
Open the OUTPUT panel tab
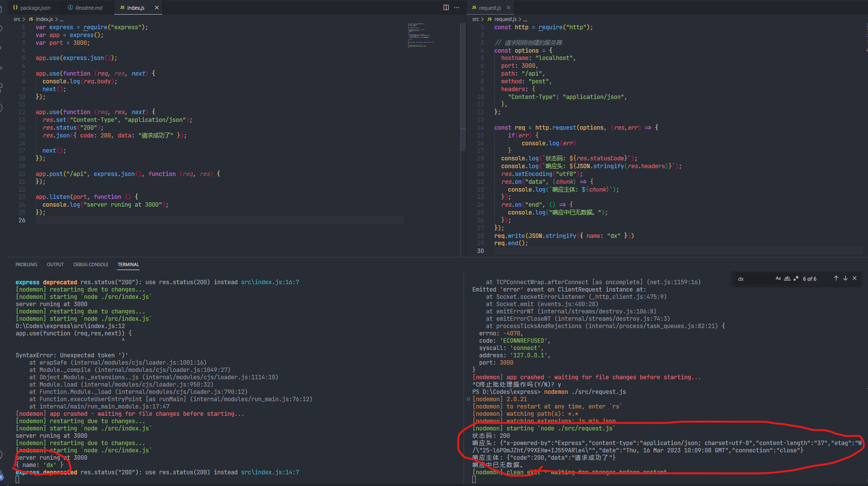(55, 265)
